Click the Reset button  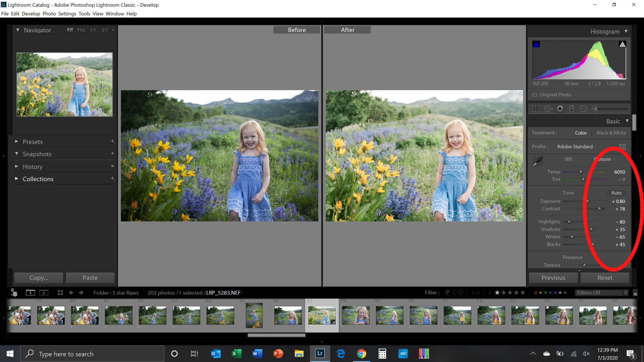605,278
